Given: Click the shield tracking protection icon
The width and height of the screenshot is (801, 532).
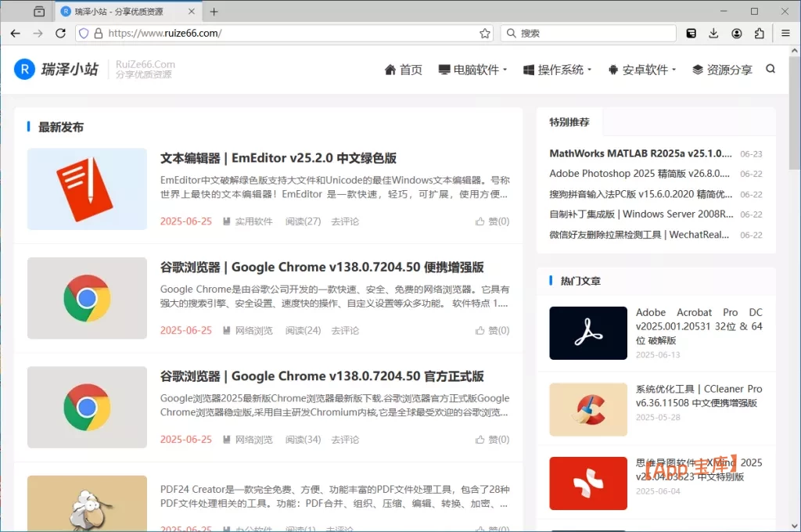Looking at the screenshot, I should pos(82,33).
